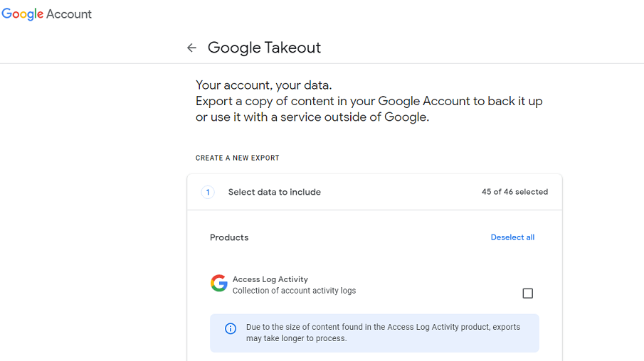Viewport: 644px width, 361px height.
Task: Click the Products label
Action: [229, 237]
